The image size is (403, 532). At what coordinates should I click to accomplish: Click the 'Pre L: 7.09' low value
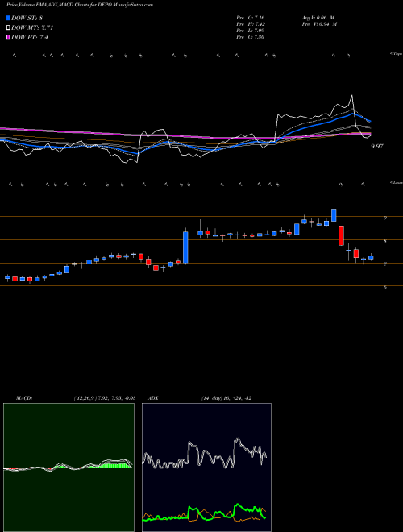(x=251, y=31)
